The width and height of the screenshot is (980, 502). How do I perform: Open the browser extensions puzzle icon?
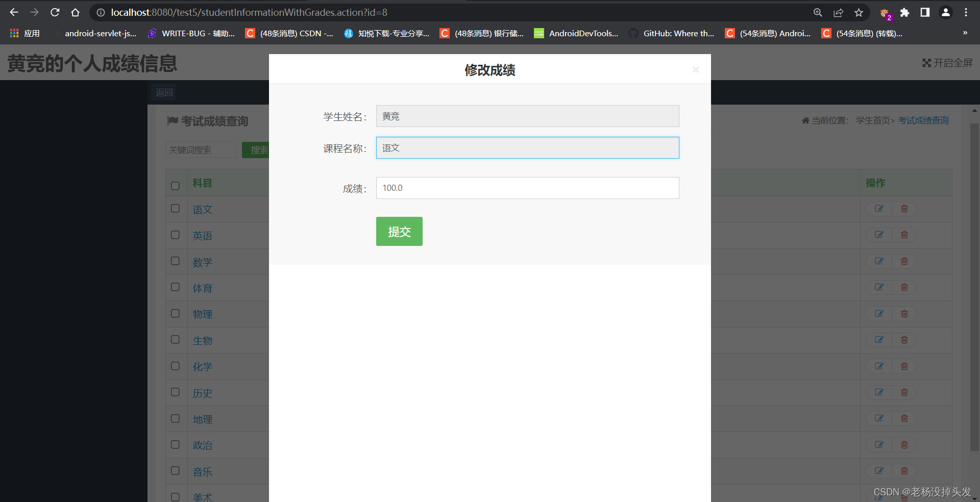click(x=904, y=12)
